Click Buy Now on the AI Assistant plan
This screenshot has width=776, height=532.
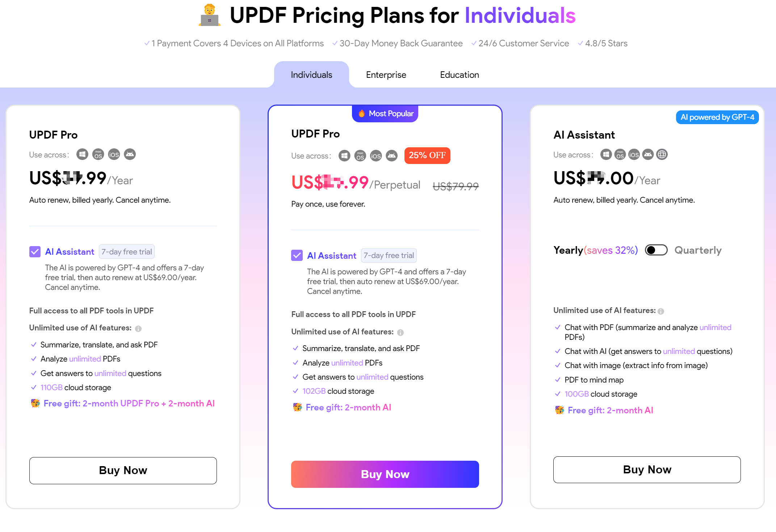click(x=647, y=469)
